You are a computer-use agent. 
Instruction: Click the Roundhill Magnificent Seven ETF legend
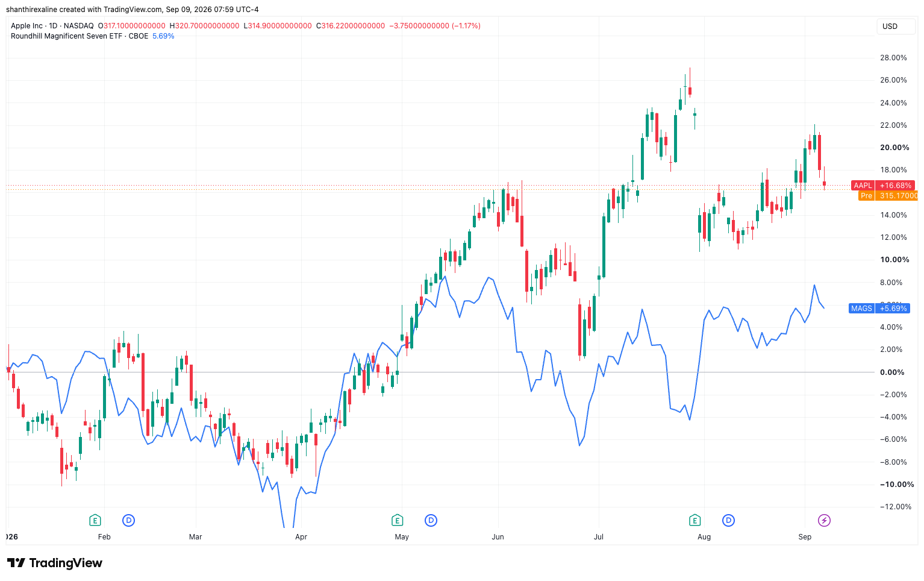coord(80,36)
